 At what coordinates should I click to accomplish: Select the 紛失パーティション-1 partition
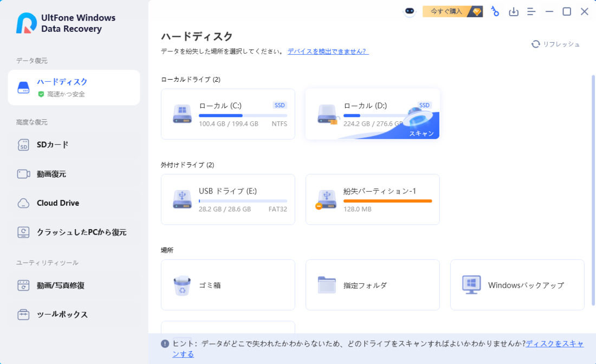point(372,199)
